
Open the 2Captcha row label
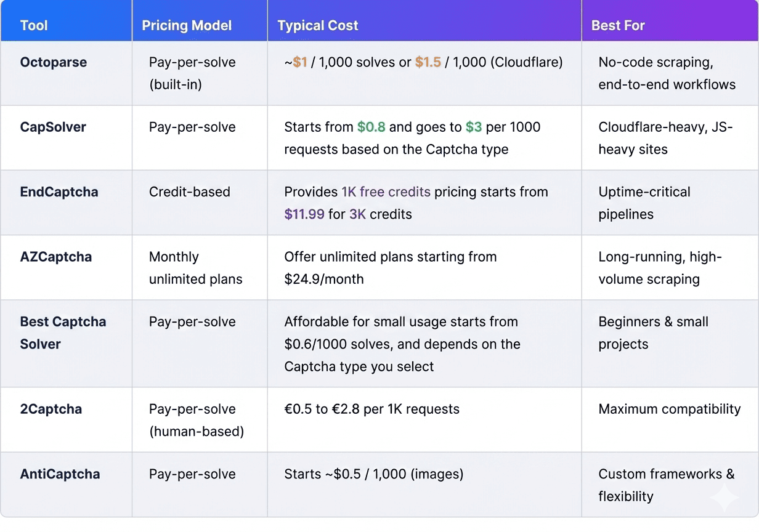pyautogui.click(x=51, y=409)
